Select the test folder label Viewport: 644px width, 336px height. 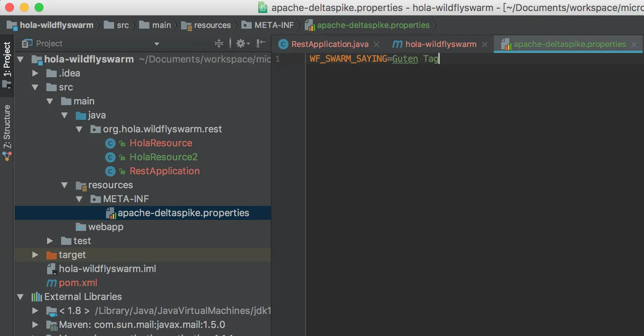coord(82,241)
